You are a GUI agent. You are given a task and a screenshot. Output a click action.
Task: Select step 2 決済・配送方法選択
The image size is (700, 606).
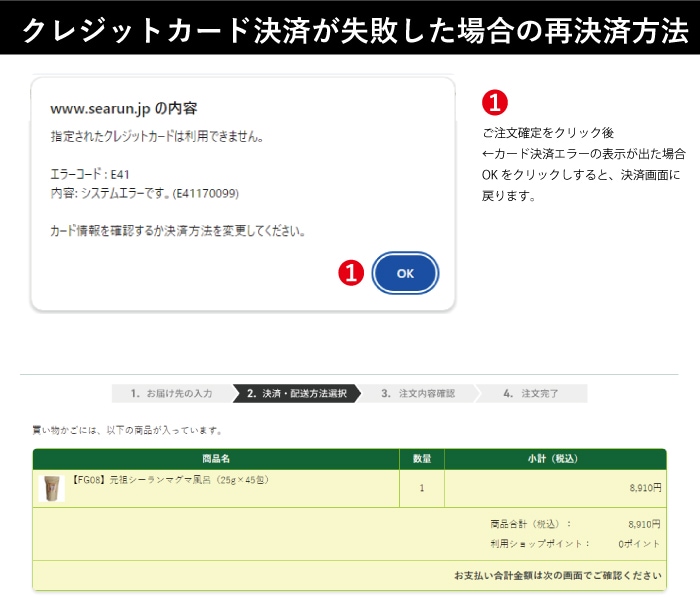point(296,394)
